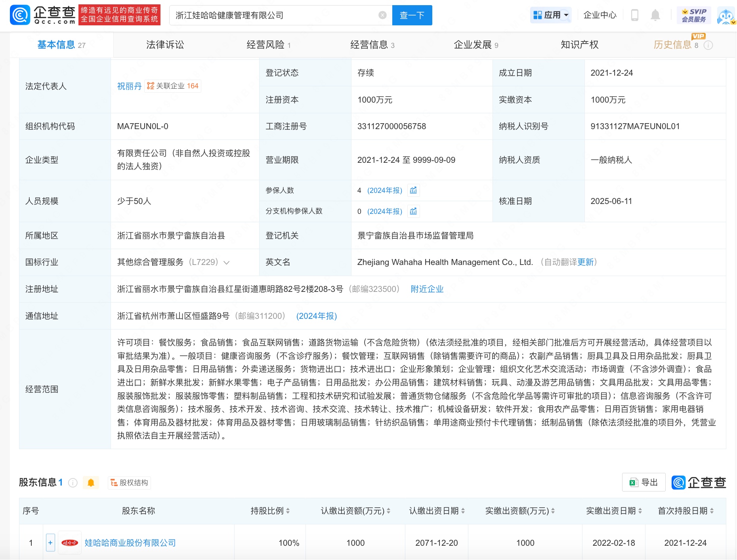Expand the 国标行业 L7229 chevron

coord(227,262)
